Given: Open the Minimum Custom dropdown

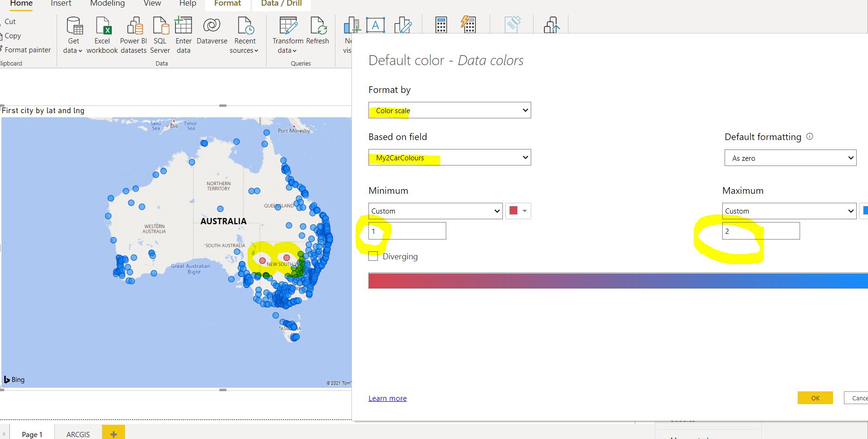Looking at the screenshot, I should point(435,211).
